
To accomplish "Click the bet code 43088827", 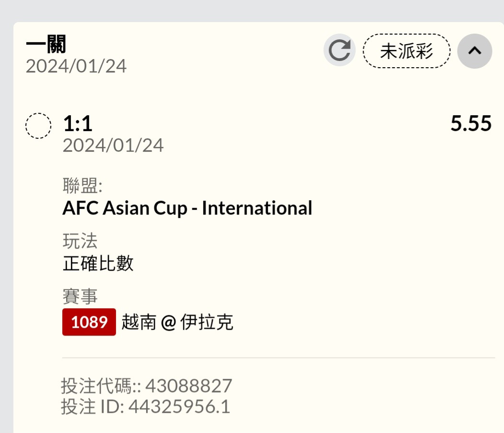I will [x=189, y=385].
